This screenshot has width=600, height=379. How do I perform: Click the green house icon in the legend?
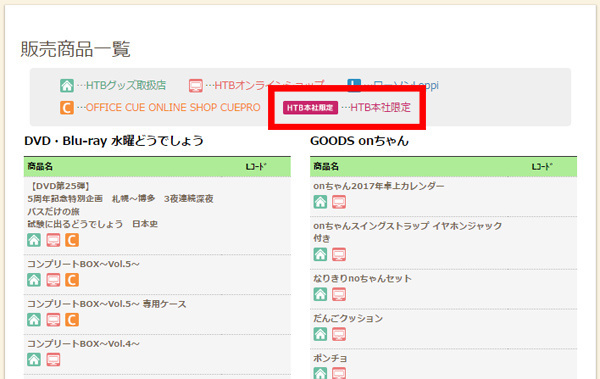(x=67, y=85)
